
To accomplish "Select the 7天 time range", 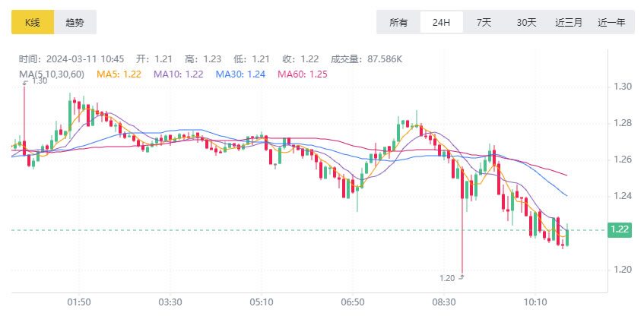I will [484, 22].
